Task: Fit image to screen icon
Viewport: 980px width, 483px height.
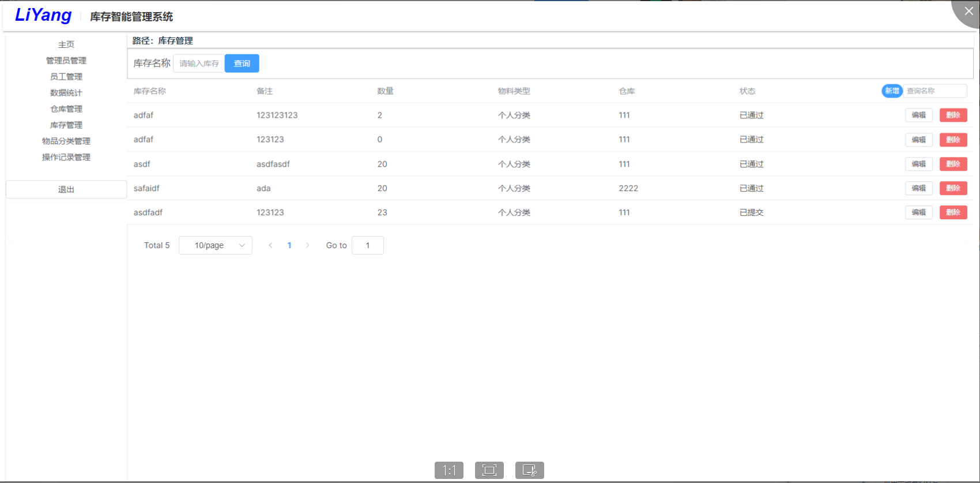Action: pyautogui.click(x=489, y=470)
